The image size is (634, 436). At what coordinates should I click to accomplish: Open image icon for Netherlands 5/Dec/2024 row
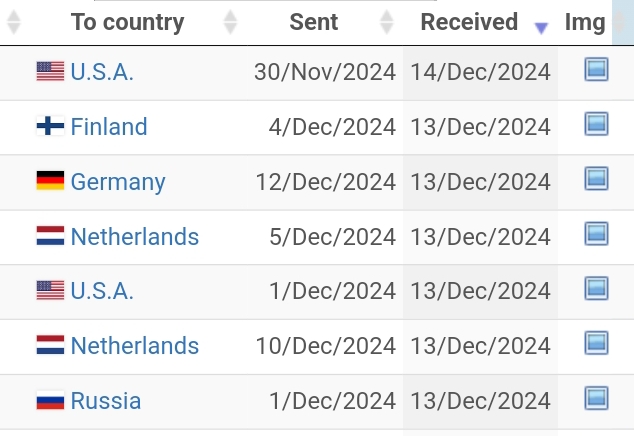coord(596,233)
